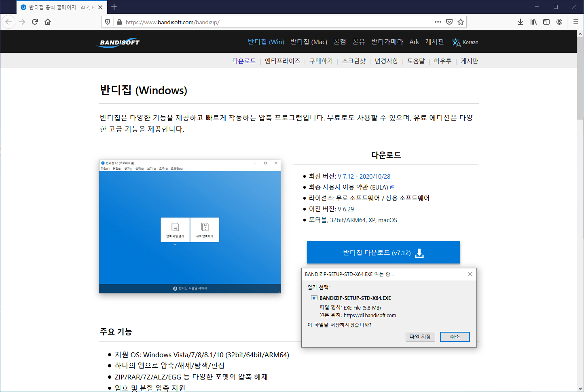This screenshot has height=392, width=584.
Task: Close the file download dialog
Action: 470,274
